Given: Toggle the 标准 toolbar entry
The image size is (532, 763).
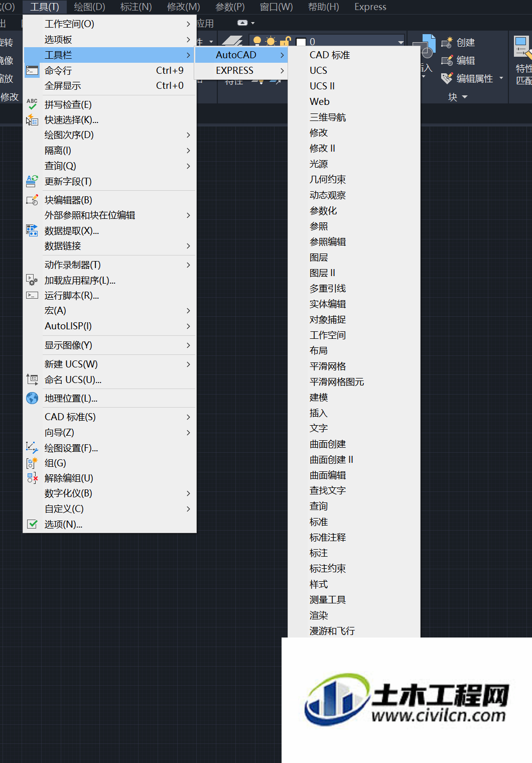Looking at the screenshot, I should click(x=354, y=522).
